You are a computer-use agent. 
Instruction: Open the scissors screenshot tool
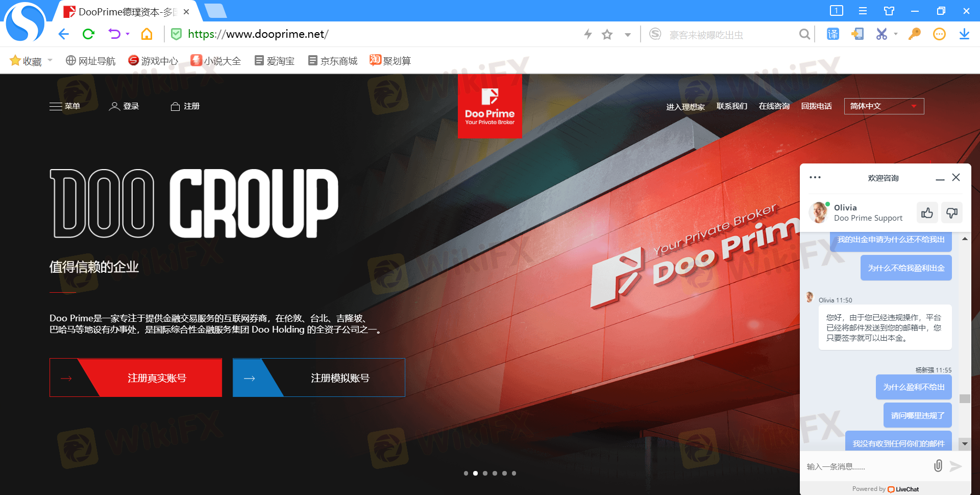[881, 34]
